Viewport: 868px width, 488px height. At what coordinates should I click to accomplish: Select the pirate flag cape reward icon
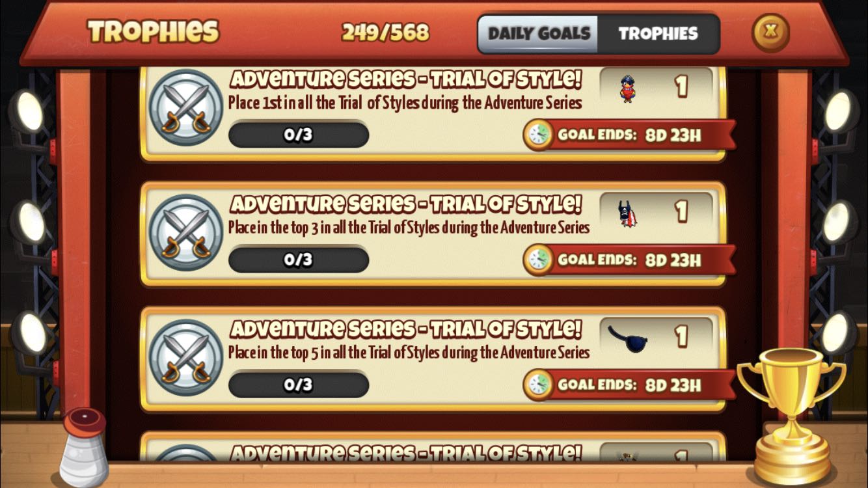pos(627,213)
